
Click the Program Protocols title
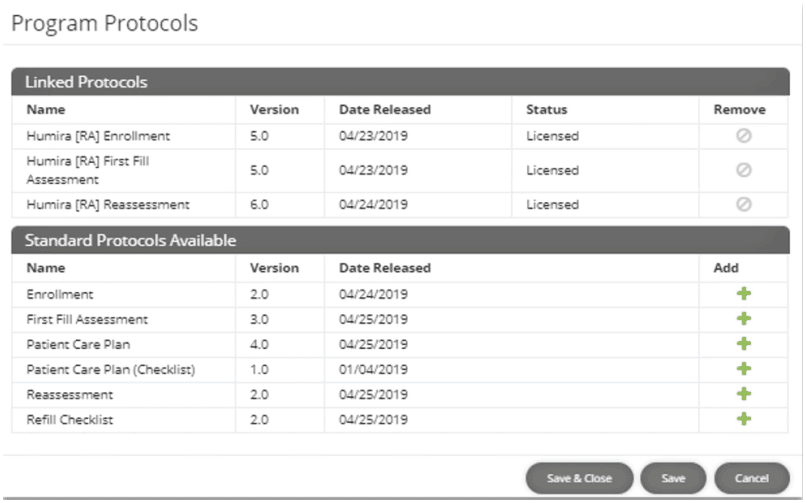[104, 24]
